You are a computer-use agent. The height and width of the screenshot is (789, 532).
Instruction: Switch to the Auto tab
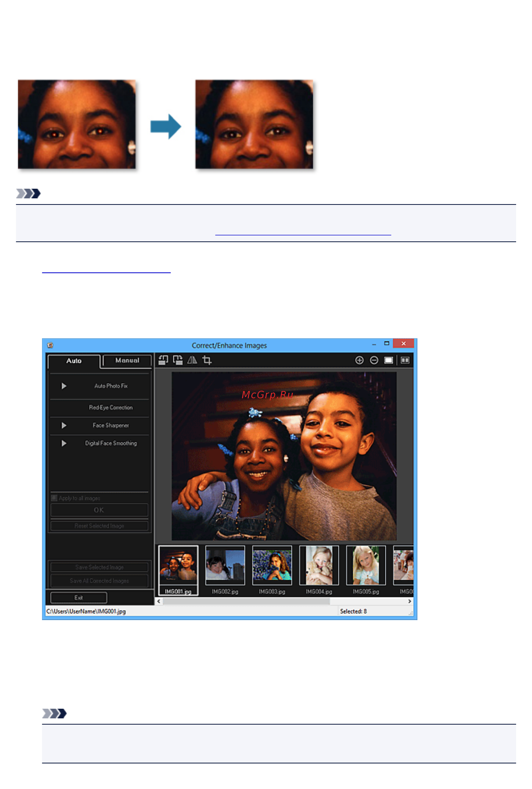coord(74,361)
